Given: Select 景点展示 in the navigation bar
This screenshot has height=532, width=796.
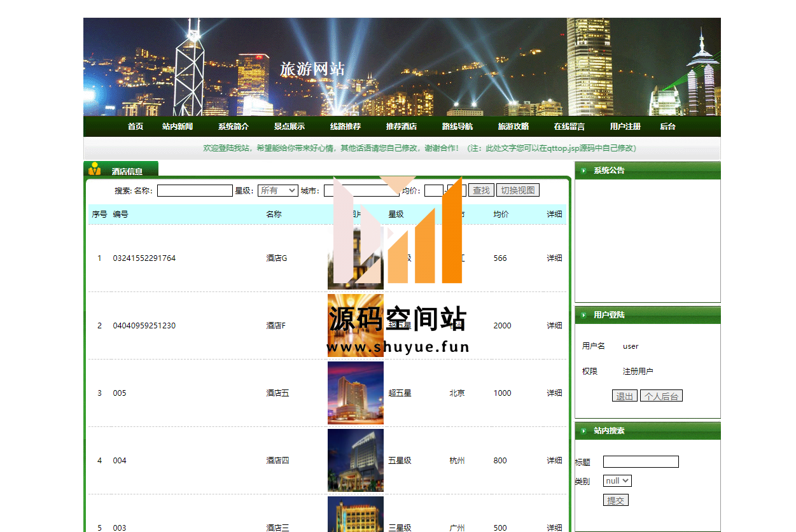Looking at the screenshot, I should pos(290,127).
